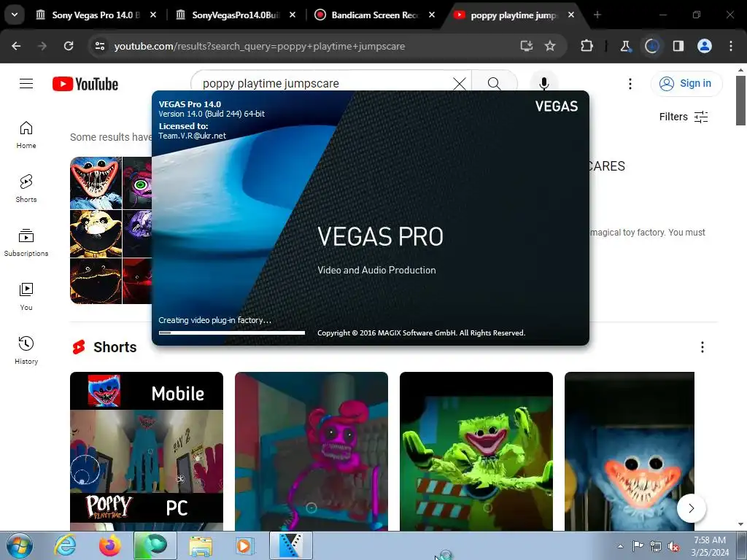Bookmark this page with the star
The image size is (747, 560).
coord(550,46)
